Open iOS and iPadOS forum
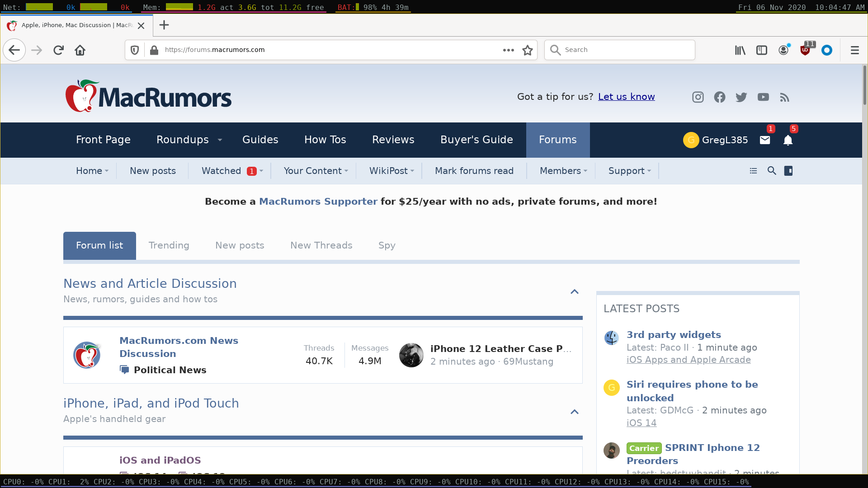 pos(160,460)
